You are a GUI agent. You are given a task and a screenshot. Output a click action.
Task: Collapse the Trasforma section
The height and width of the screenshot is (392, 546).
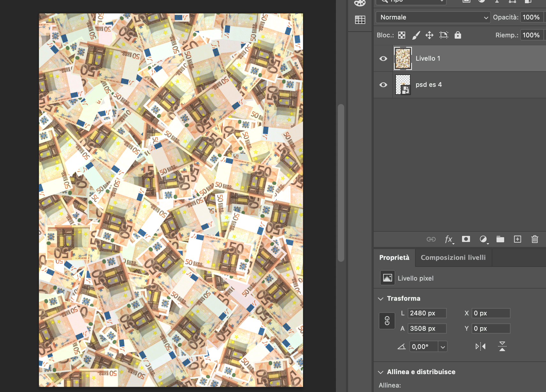[x=381, y=299]
